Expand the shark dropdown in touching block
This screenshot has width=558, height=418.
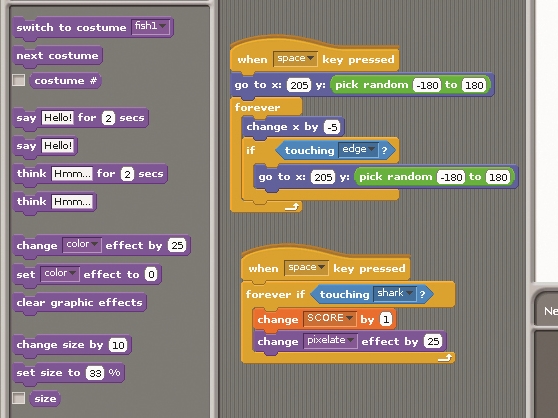point(395,293)
